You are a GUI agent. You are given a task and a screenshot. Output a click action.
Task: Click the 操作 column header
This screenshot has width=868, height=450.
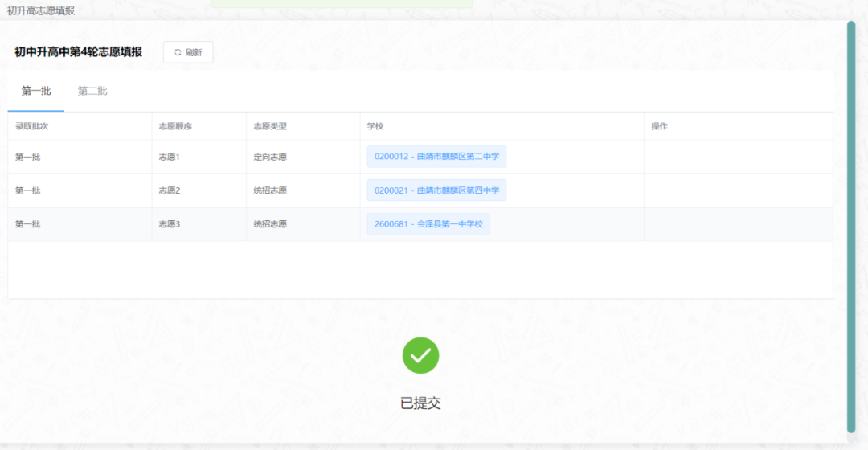(x=659, y=126)
